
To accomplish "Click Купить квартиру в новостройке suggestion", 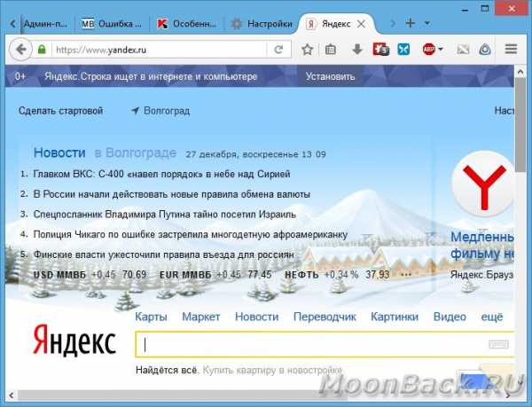I will point(272,370).
